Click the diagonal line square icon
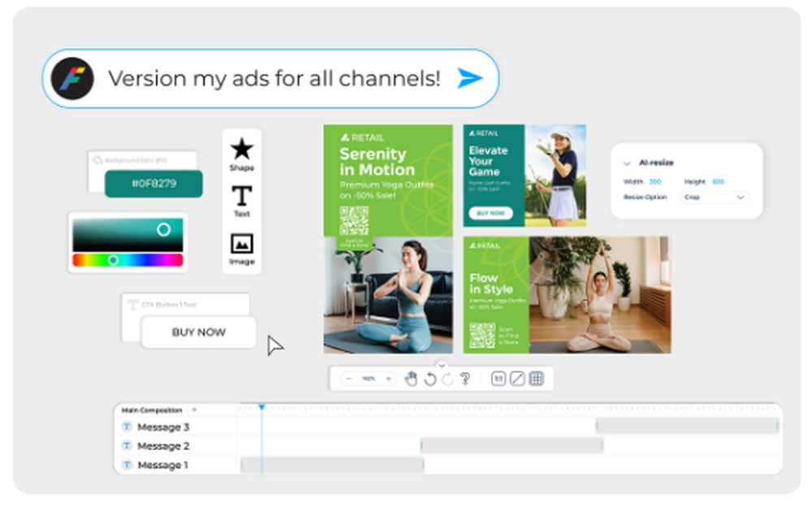The width and height of the screenshot is (812, 507). [517, 379]
